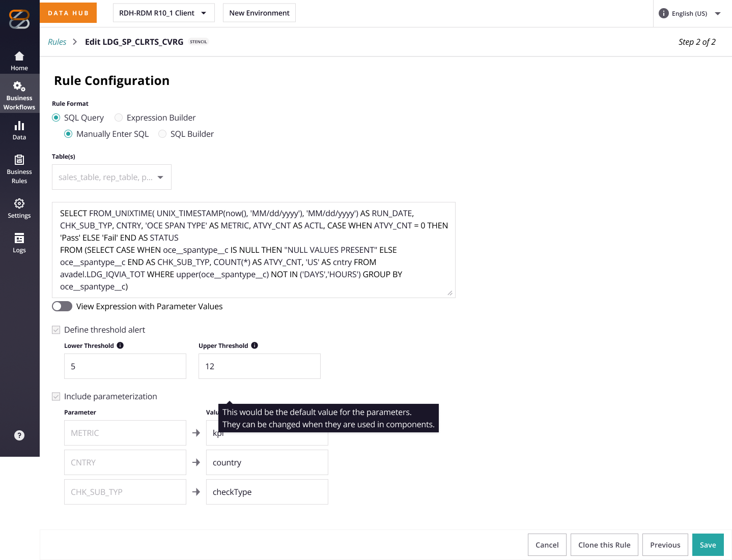Click into the Upper Threshold field

pos(260,366)
